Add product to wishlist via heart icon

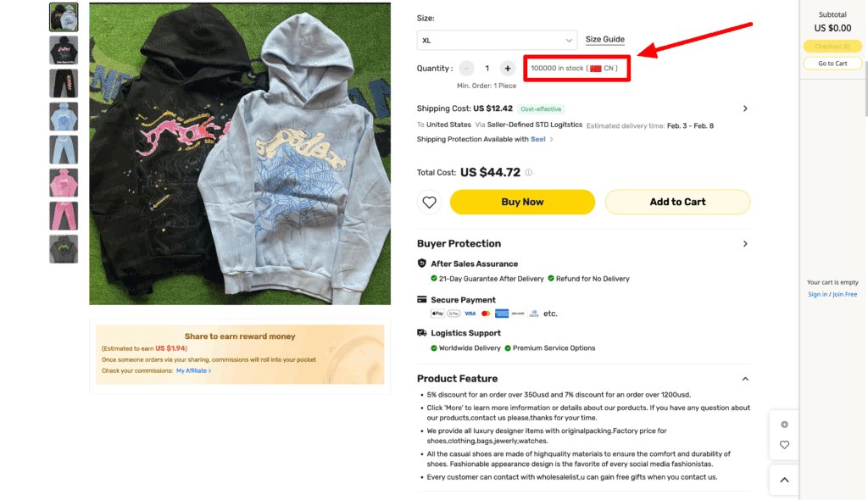[429, 202]
